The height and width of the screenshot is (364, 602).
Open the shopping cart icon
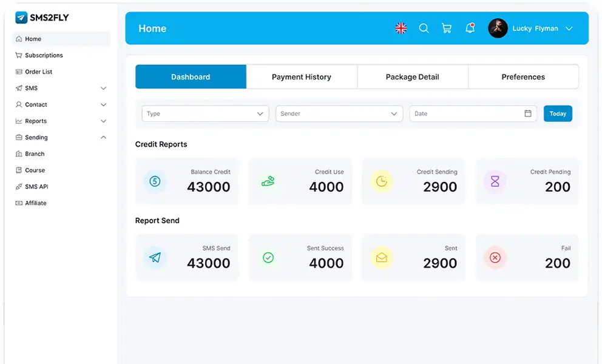tap(447, 29)
